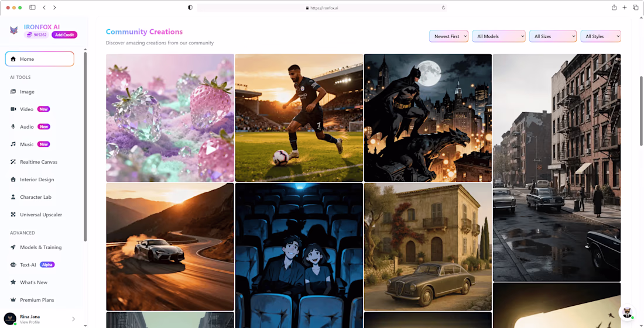Open the All Models filter dropdown
The image size is (644, 328).
499,36
